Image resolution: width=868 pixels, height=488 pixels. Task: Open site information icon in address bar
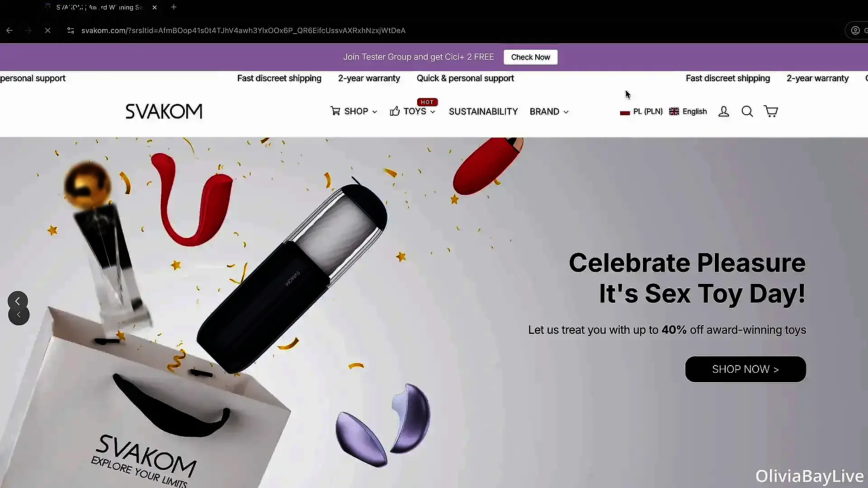[x=71, y=30]
